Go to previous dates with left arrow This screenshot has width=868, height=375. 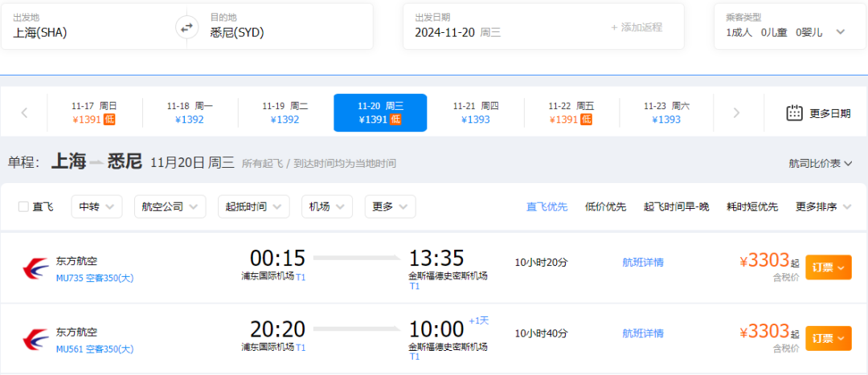point(24,112)
